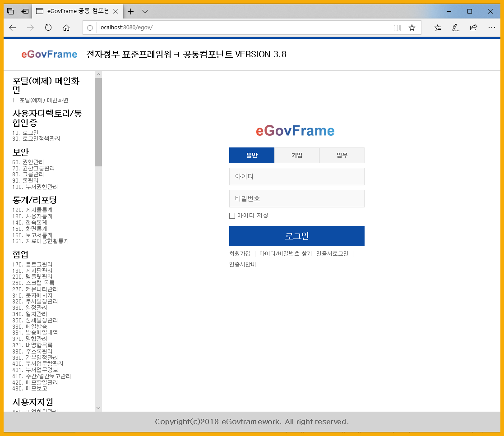The height and width of the screenshot is (436, 504).
Task: Open 130. 사용자통계 menu link
Action: [x=32, y=216]
